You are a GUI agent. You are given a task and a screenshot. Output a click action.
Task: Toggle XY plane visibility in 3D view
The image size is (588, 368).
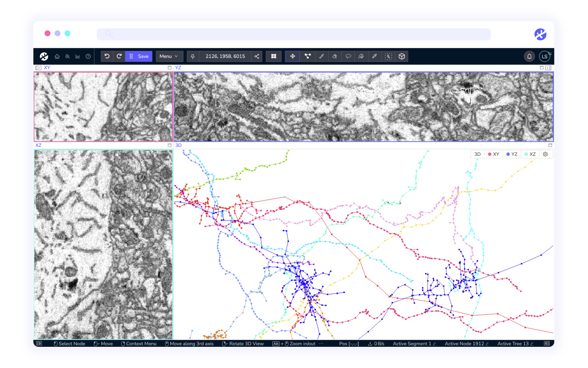493,154
